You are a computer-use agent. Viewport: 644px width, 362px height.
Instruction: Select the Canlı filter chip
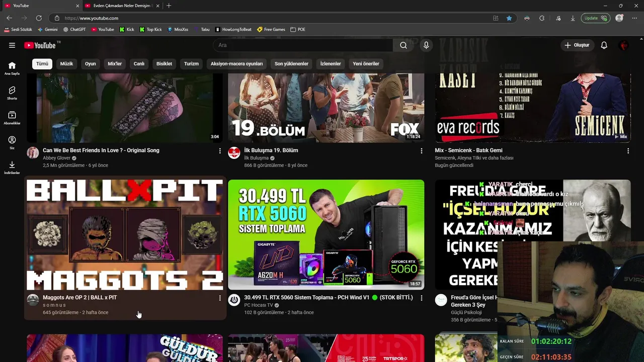139,64
